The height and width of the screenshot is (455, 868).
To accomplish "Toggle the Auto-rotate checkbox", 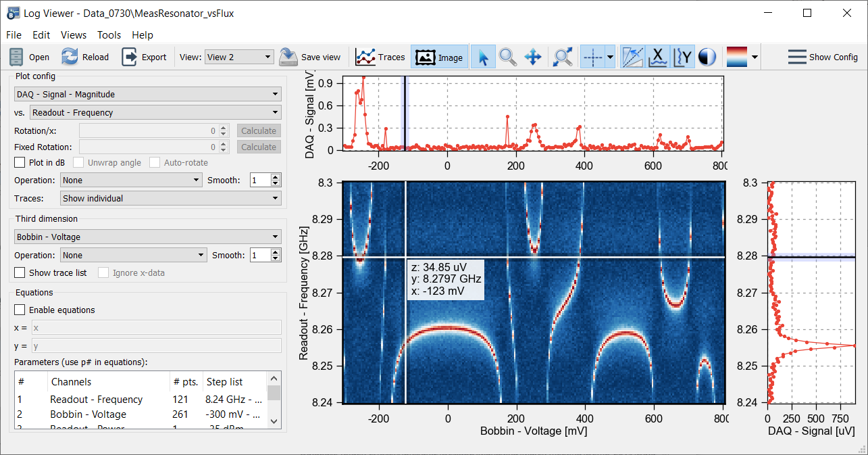I will tap(155, 162).
